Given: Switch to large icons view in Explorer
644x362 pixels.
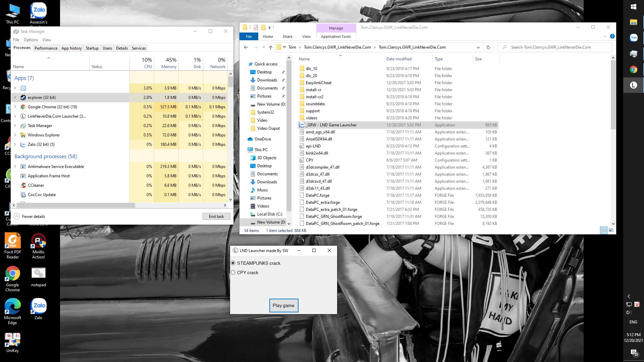Looking at the screenshot, I should 611,230.
